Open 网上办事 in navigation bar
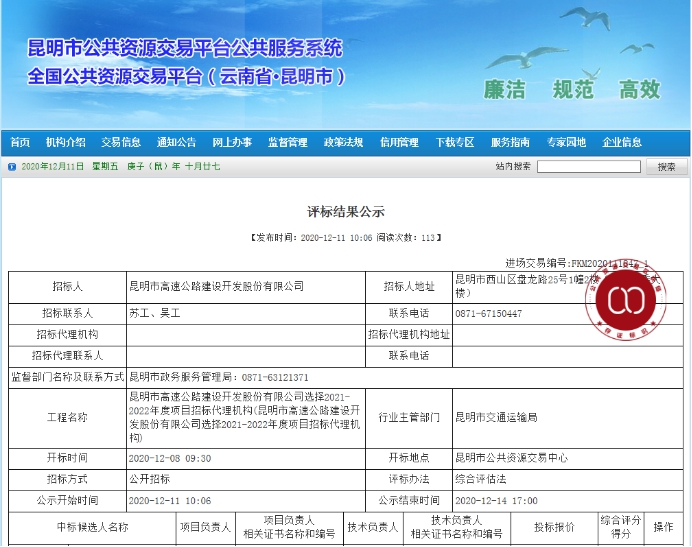The image size is (692, 547). [x=232, y=142]
